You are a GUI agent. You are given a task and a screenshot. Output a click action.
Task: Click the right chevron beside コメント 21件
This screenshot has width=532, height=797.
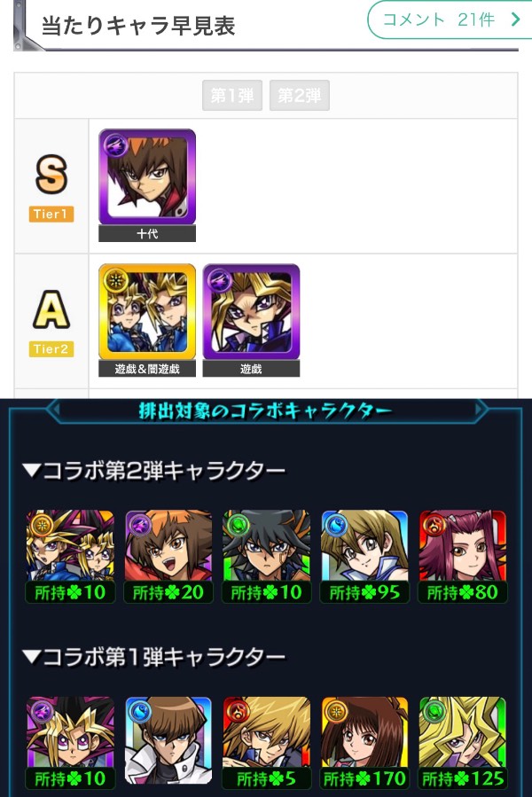pos(516,20)
